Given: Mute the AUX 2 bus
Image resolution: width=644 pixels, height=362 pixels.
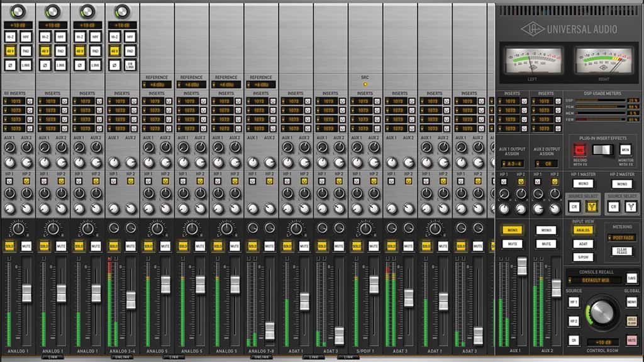Looking at the screenshot, I should pyautogui.click(x=547, y=244).
